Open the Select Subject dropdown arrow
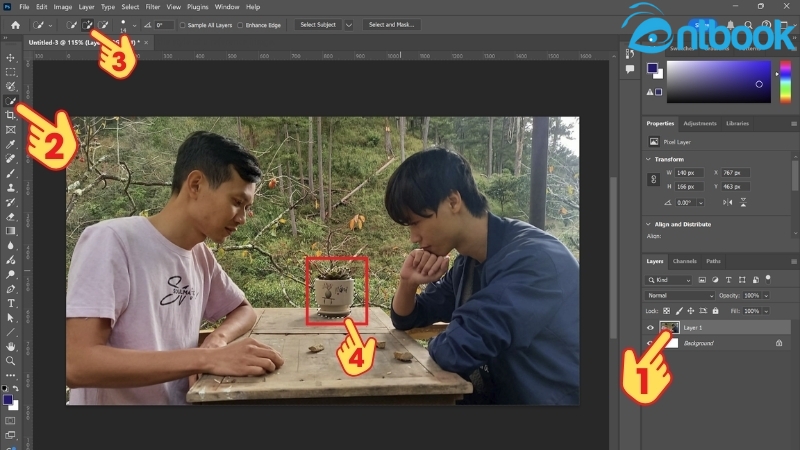Screen dimensions: 800x450 coord(348,24)
